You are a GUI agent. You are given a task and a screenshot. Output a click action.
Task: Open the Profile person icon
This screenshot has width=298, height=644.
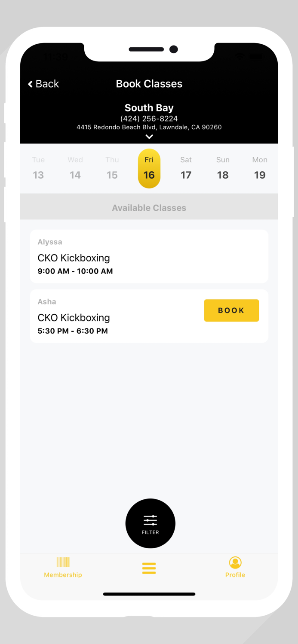(235, 562)
